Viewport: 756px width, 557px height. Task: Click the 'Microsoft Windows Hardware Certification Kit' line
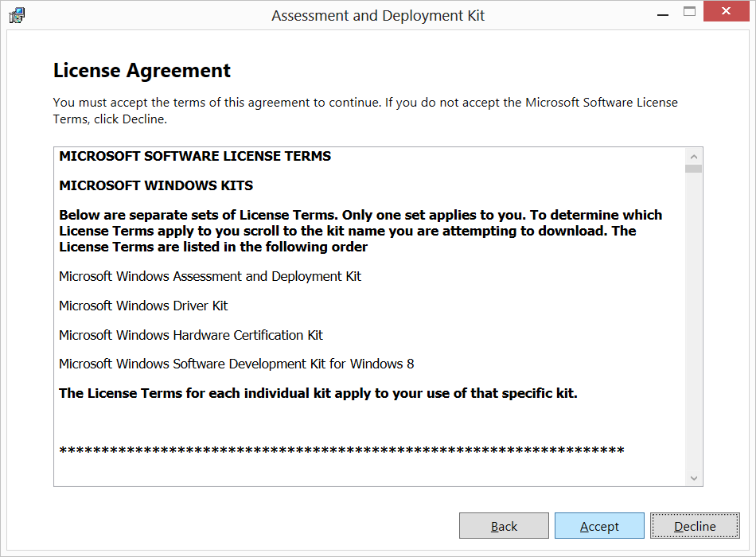[191, 335]
